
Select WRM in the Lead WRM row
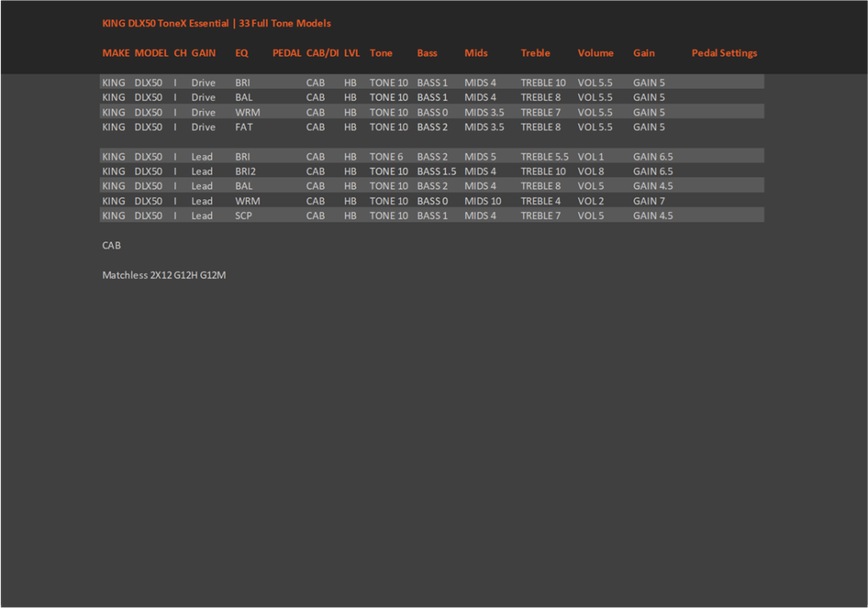248,201
